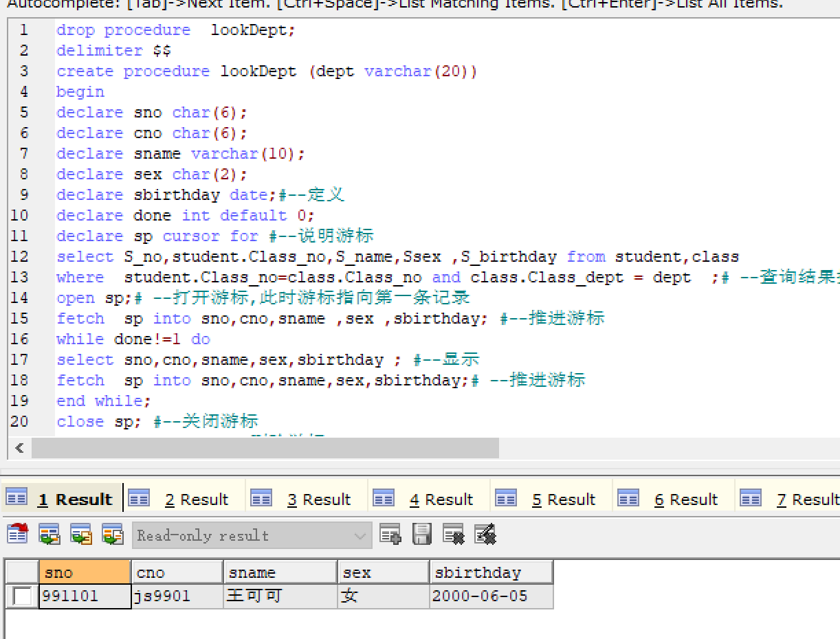Click 'end while;' on line 19

pyautogui.click(x=104, y=401)
